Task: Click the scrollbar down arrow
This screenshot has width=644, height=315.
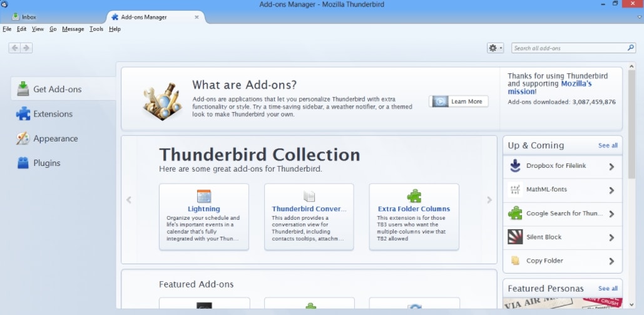Action: [631, 305]
